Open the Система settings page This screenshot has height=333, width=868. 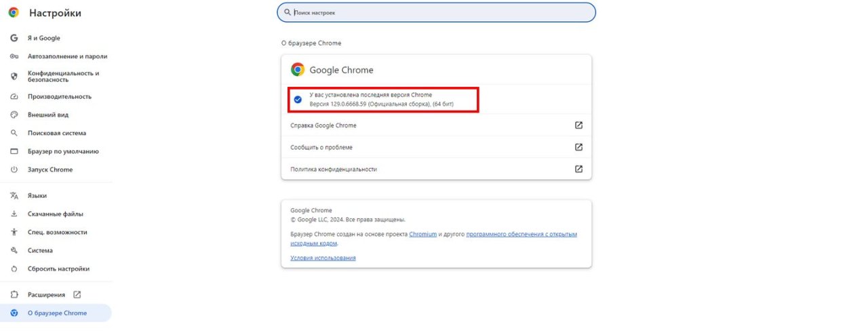pyautogui.click(x=40, y=250)
